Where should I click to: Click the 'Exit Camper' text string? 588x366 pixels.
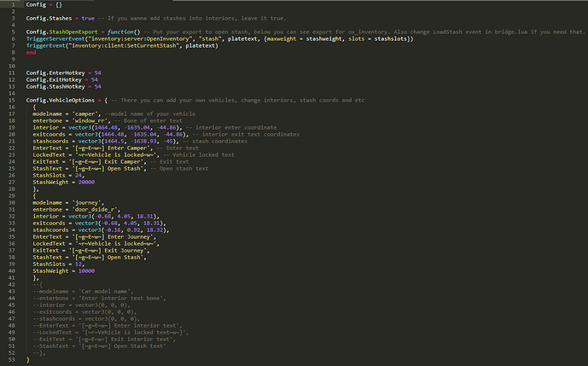tap(108, 161)
